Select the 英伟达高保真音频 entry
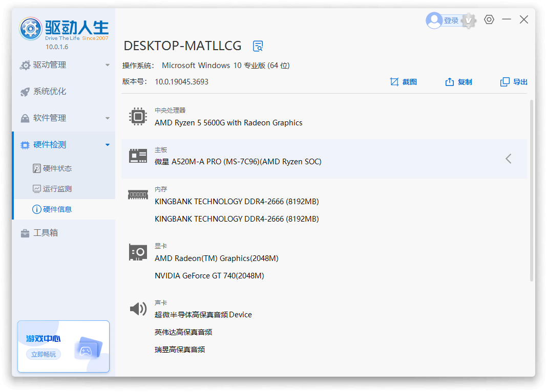The image size is (547, 392). (183, 333)
